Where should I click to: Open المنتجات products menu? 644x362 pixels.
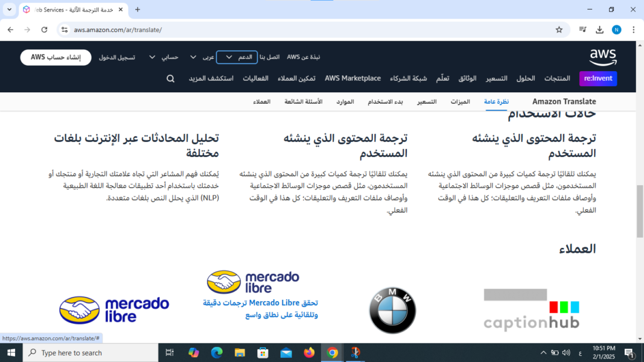click(557, 78)
